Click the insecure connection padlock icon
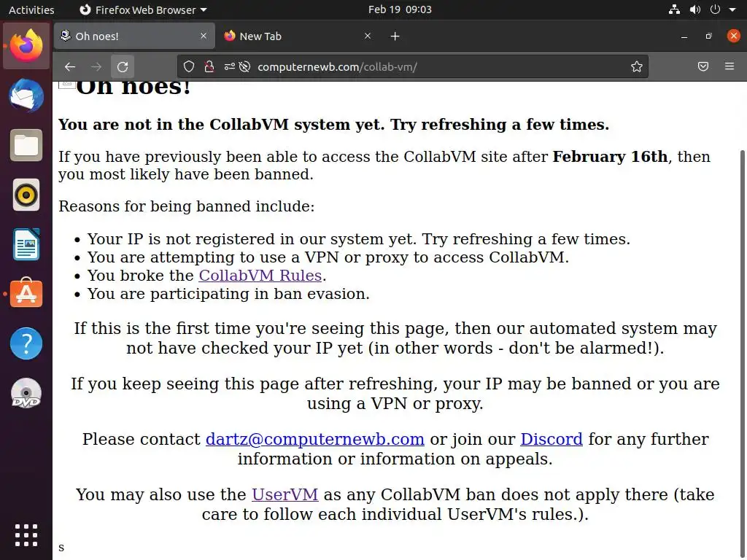This screenshot has height=560, width=747. pos(209,66)
